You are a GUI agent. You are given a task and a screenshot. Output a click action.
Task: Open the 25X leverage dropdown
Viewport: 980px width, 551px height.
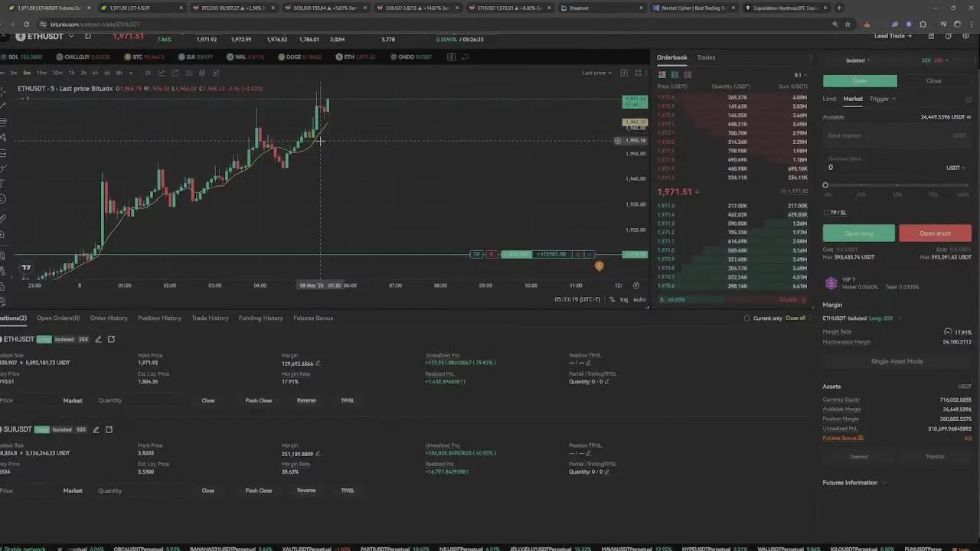click(x=935, y=60)
